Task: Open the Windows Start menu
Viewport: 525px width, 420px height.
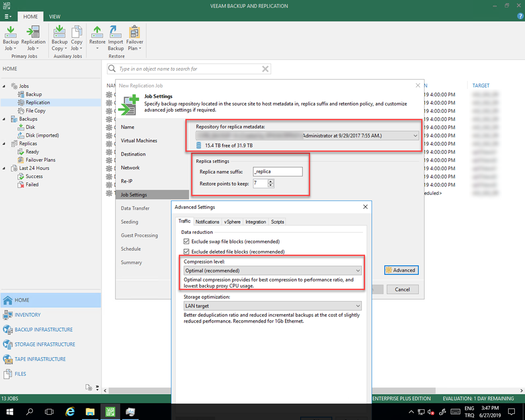Action: pos(10,412)
